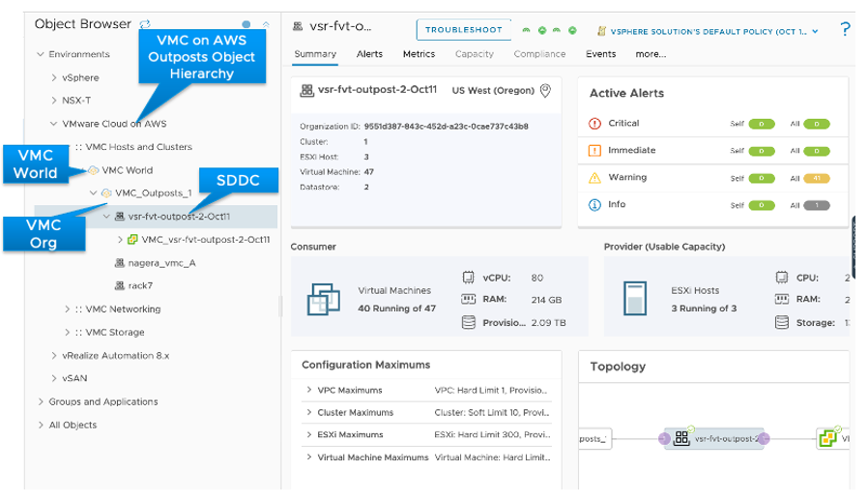Click the location pin icon beside US West (Oregon)
Image resolution: width=868 pixels, height=501 pixels.
pyautogui.click(x=545, y=90)
